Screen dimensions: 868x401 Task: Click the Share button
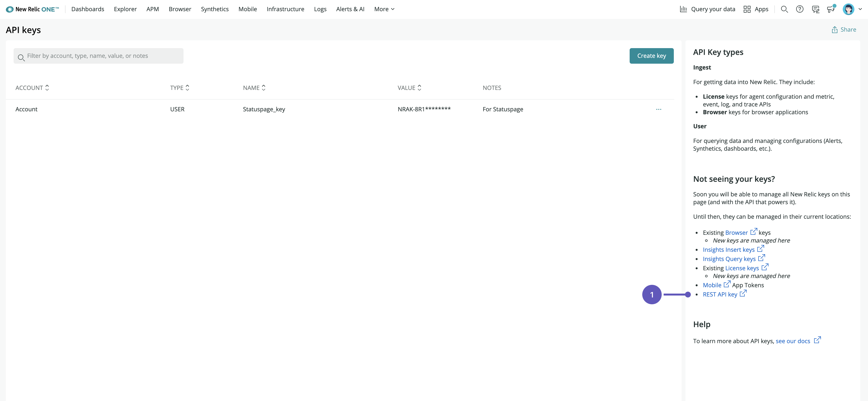[844, 30]
